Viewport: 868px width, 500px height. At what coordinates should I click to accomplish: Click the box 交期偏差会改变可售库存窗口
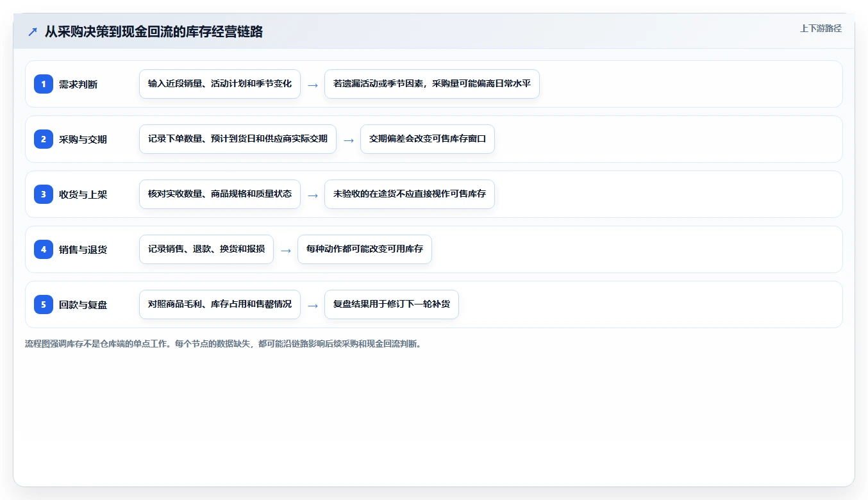point(428,139)
